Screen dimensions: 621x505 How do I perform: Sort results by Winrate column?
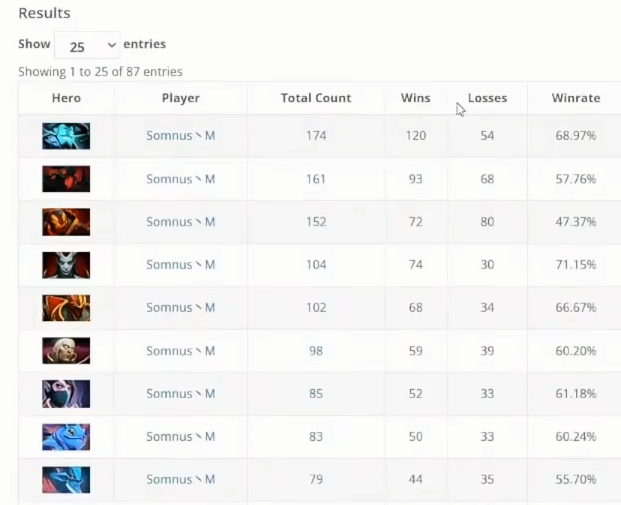pyautogui.click(x=576, y=98)
